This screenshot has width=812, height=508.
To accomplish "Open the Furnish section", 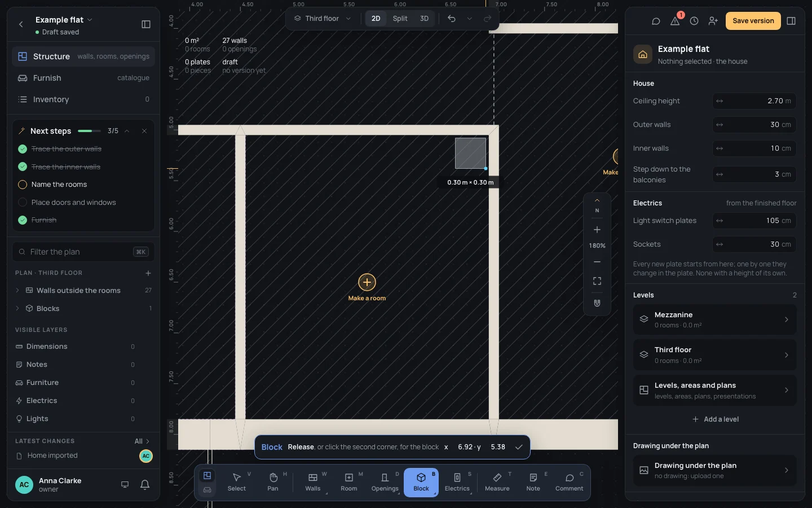I will pyautogui.click(x=83, y=78).
